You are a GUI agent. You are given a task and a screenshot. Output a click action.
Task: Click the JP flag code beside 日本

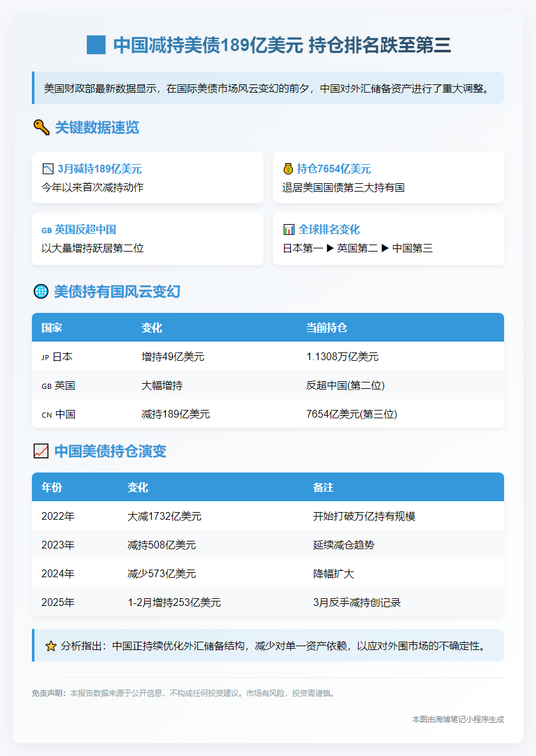point(45,358)
